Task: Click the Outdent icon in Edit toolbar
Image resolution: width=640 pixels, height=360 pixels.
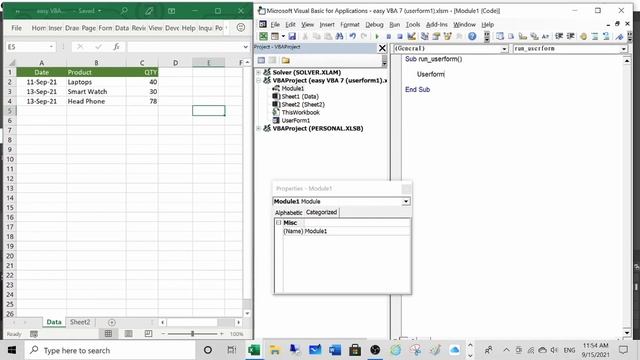Action: (x=571, y=36)
